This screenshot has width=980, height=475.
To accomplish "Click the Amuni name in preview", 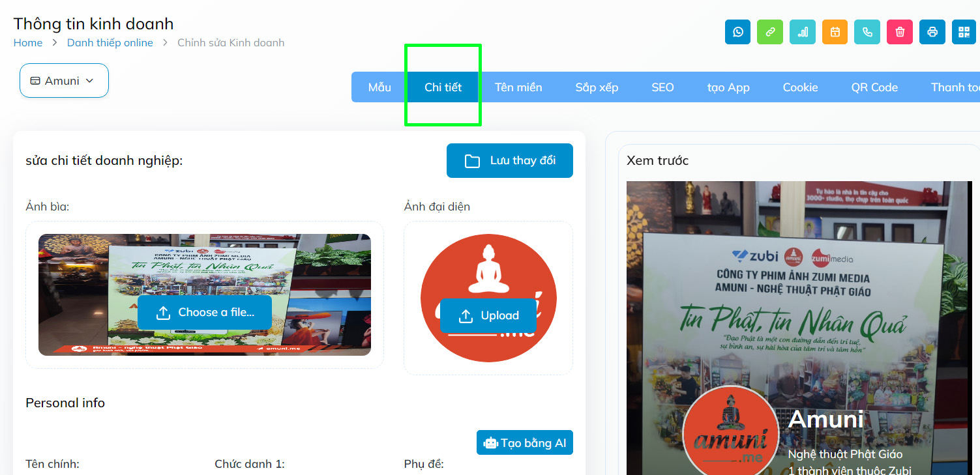I will pyautogui.click(x=825, y=419).
